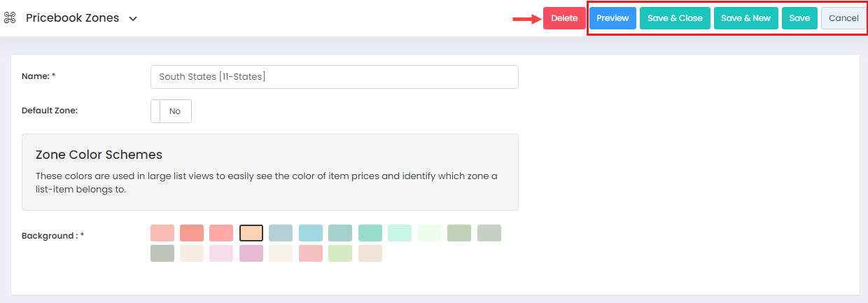Click the red Delete button
The width and height of the screenshot is (868, 303).
click(564, 18)
